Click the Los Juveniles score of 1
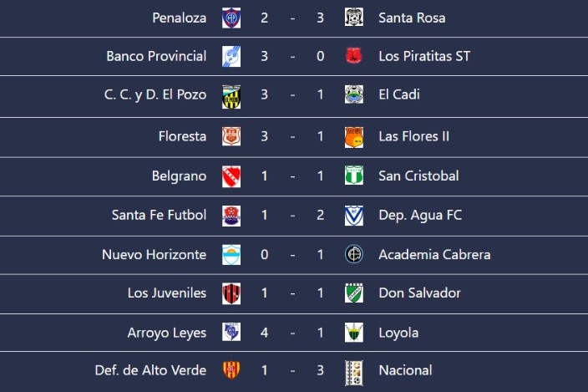 point(265,293)
